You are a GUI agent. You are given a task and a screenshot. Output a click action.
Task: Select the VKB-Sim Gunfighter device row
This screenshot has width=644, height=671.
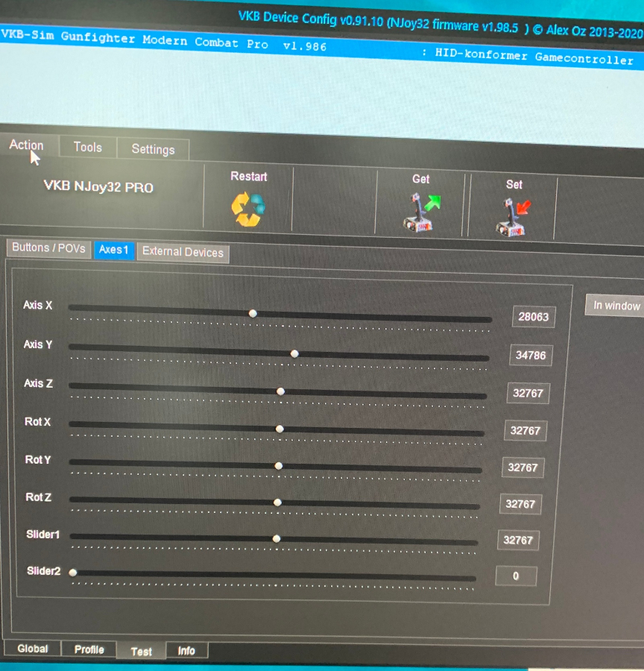[322, 47]
